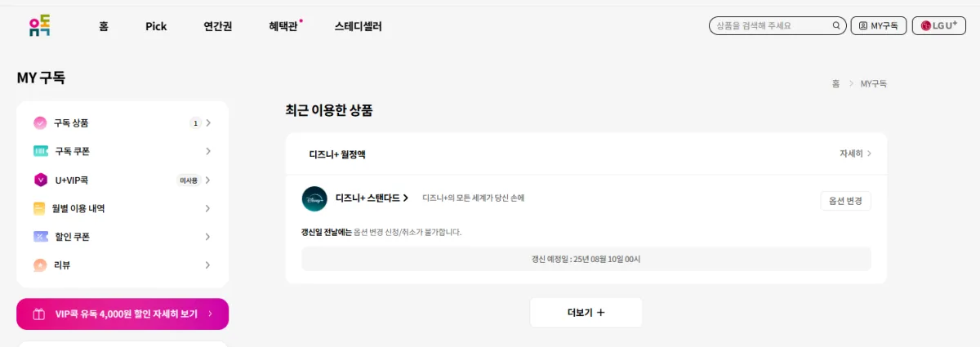The height and width of the screenshot is (347, 980).
Task: Click the 구독 상품 pink check icon
Action: (40, 123)
